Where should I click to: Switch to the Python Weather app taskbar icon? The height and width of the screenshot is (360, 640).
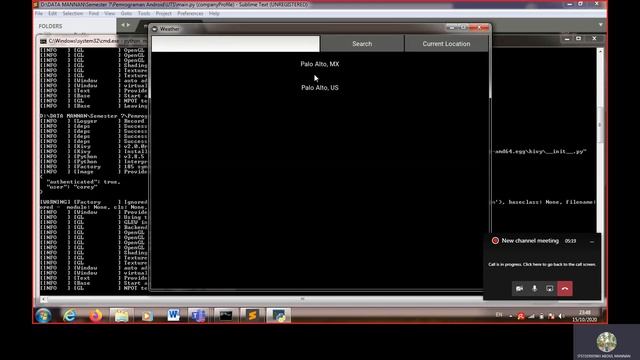279,316
